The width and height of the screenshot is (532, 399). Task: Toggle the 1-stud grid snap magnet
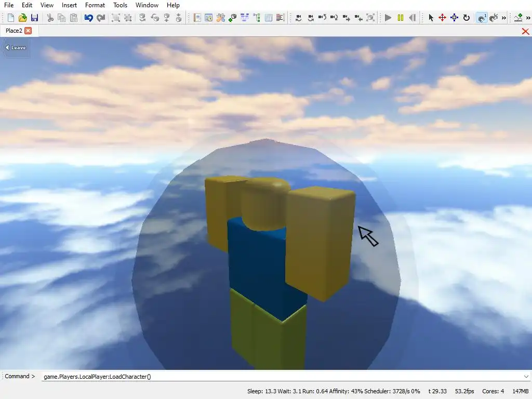(482, 18)
